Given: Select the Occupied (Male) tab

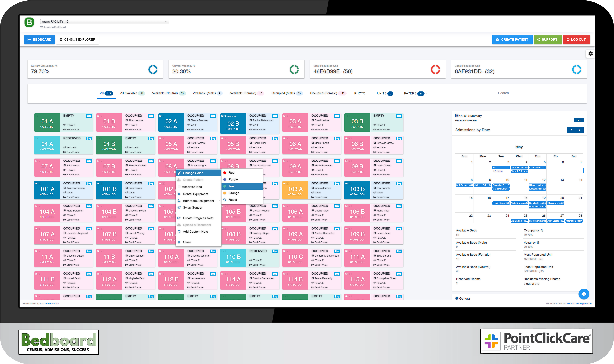Looking at the screenshot, I should 287,93.
